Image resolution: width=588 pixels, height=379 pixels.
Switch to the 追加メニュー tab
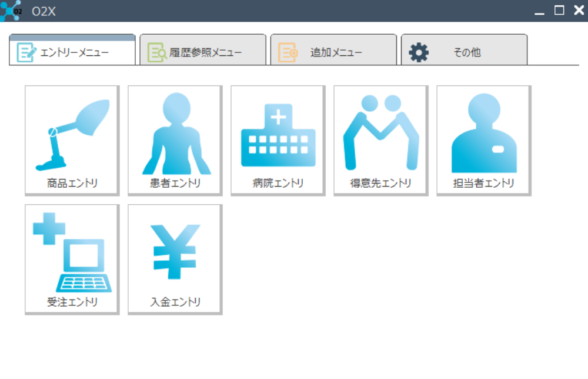332,51
